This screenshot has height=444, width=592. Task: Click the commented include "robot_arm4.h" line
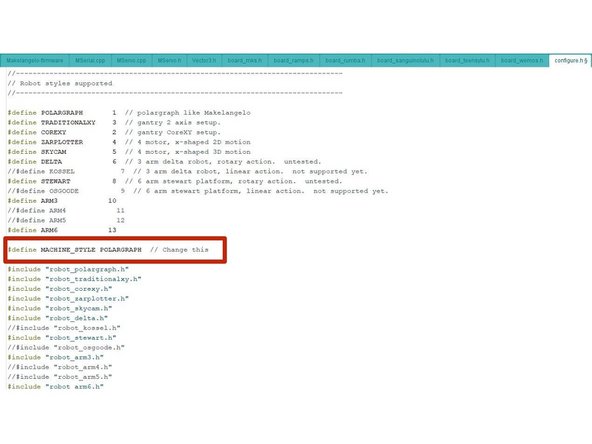tap(60, 367)
